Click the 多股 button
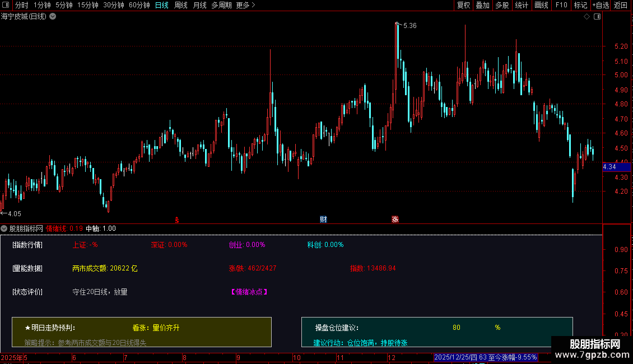The image size is (633, 364). click(x=502, y=5)
